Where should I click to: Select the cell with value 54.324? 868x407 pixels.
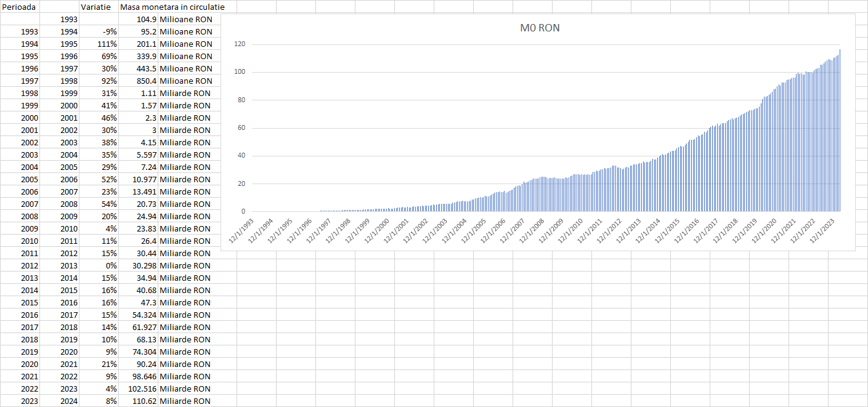[x=138, y=315]
